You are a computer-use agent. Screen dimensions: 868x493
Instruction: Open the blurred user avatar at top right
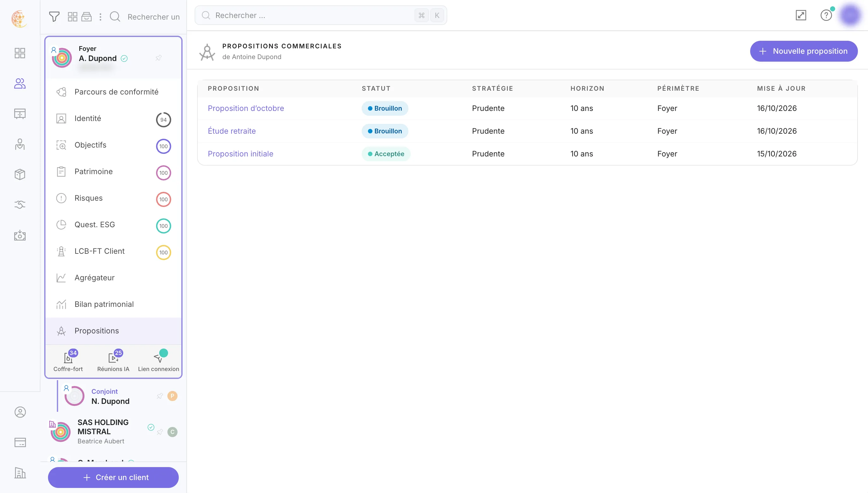[850, 15]
